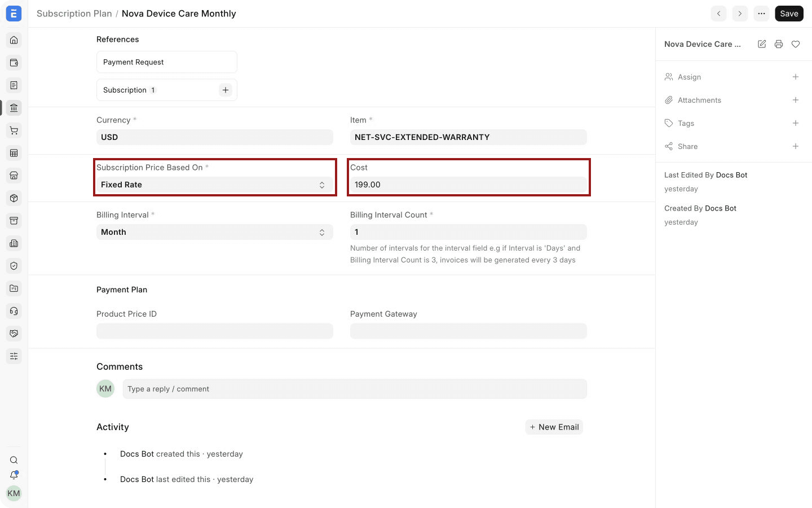
Task: Click the Subscription Plan breadcrumb
Action: [74, 14]
